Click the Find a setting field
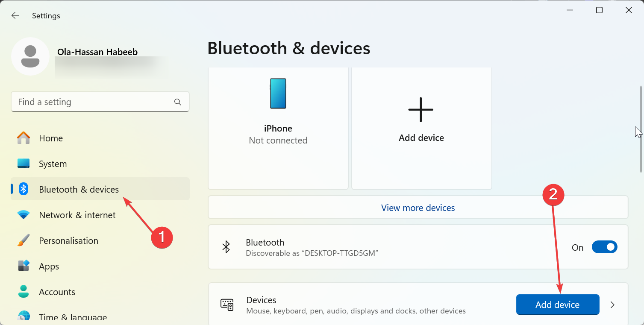The width and height of the screenshot is (644, 325). coord(94,102)
